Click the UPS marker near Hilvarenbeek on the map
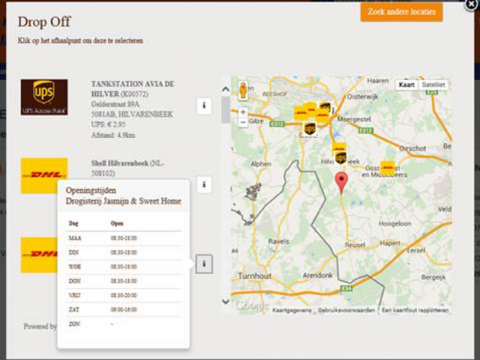The width and height of the screenshot is (480, 360). click(x=341, y=158)
